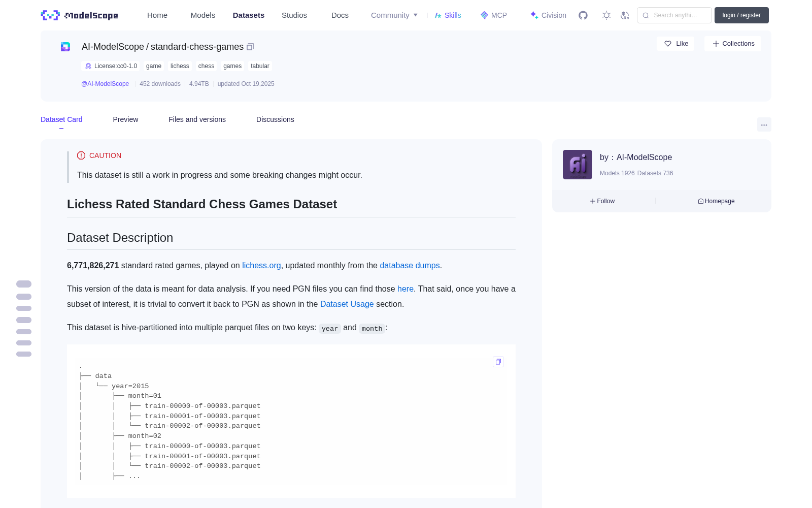This screenshot has width=812, height=508.
Task: Select the 'game' tag
Action: tap(154, 66)
